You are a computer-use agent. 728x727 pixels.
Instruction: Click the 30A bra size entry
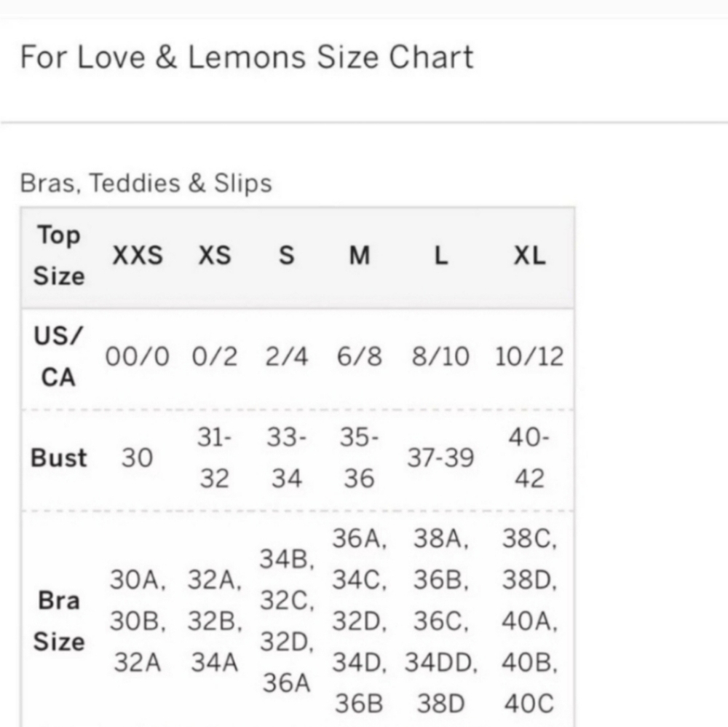[x=138, y=580]
